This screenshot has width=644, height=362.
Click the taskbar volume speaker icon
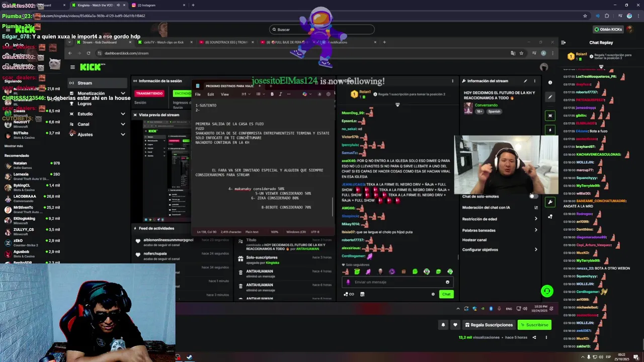pos(600,357)
